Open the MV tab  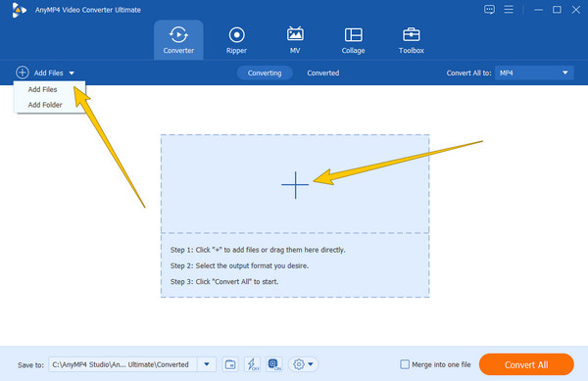coord(295,40)
